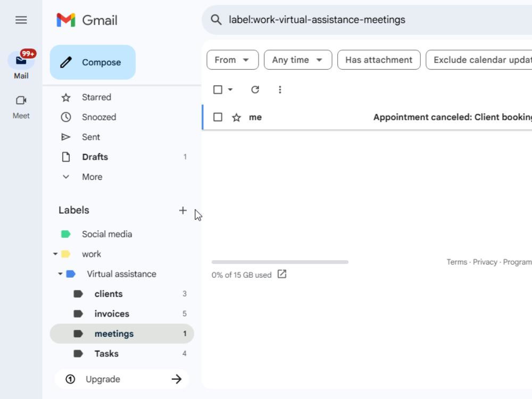Viewport: 532px width, 399px height.
Task: Click the sender name me
Action: [255, 118]
